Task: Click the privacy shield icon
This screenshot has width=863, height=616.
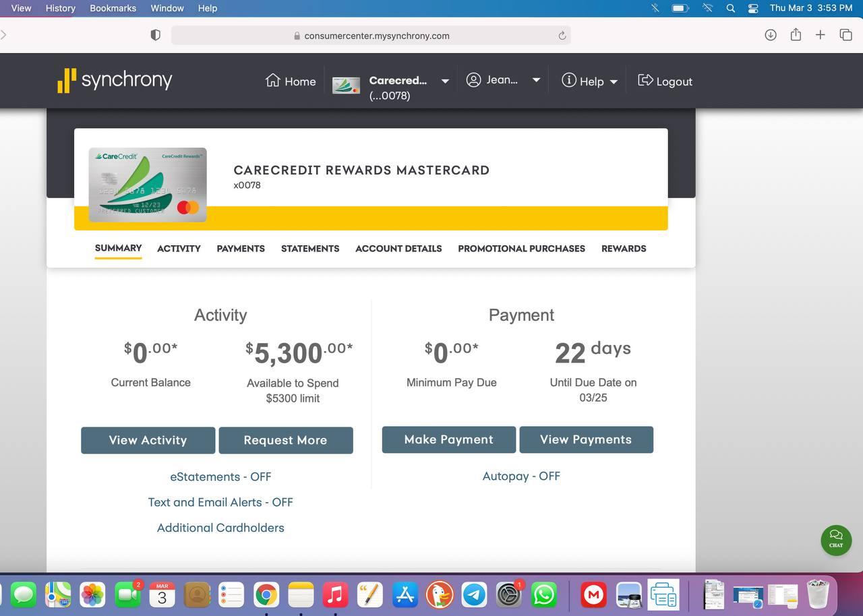Action: click(x=155, y=35)
